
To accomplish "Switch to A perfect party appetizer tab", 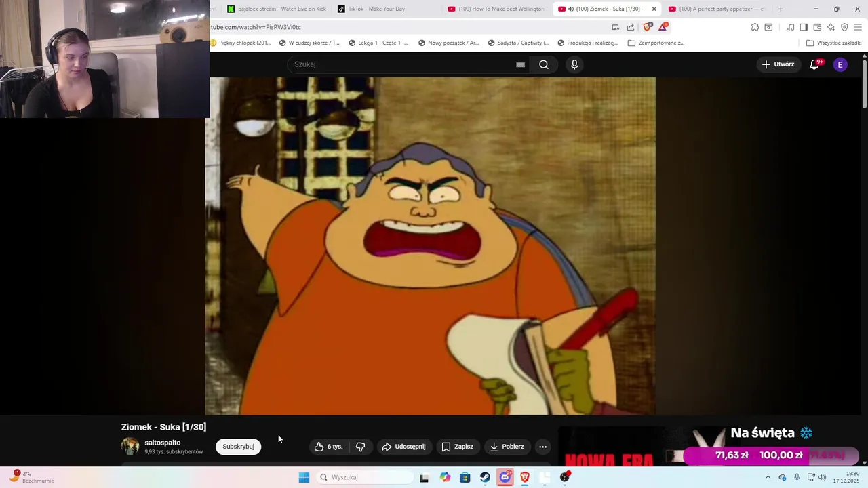I will [x=717, y=9].
